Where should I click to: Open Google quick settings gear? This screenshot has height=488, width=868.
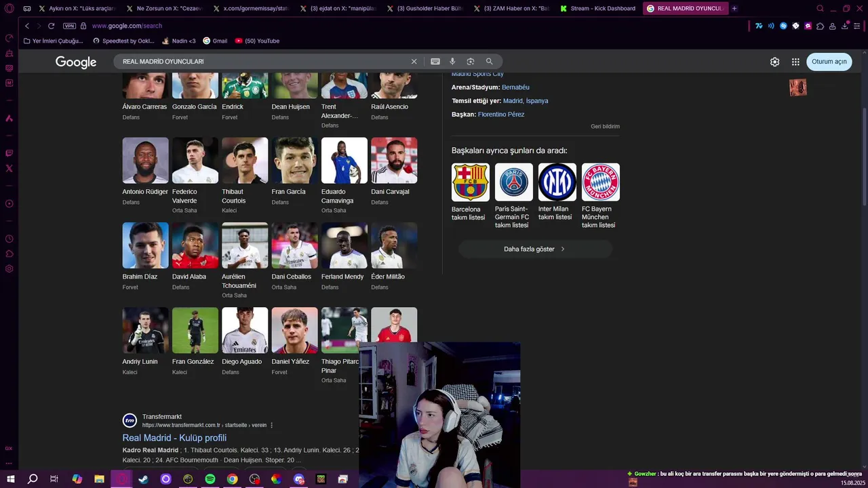(774, 62)
